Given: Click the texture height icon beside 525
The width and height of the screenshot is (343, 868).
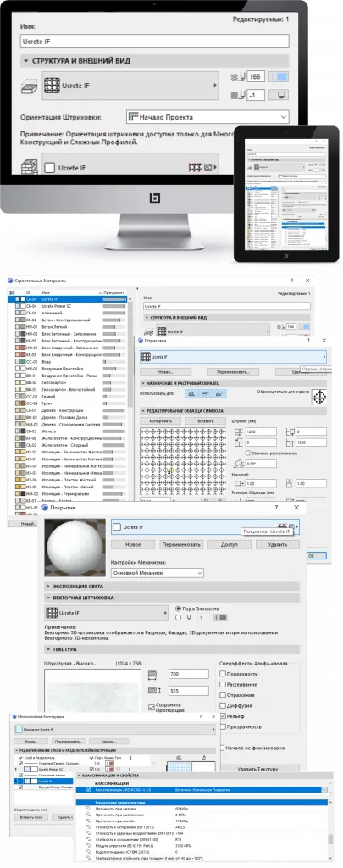Looking at the screenshot, I should point(154,691).
